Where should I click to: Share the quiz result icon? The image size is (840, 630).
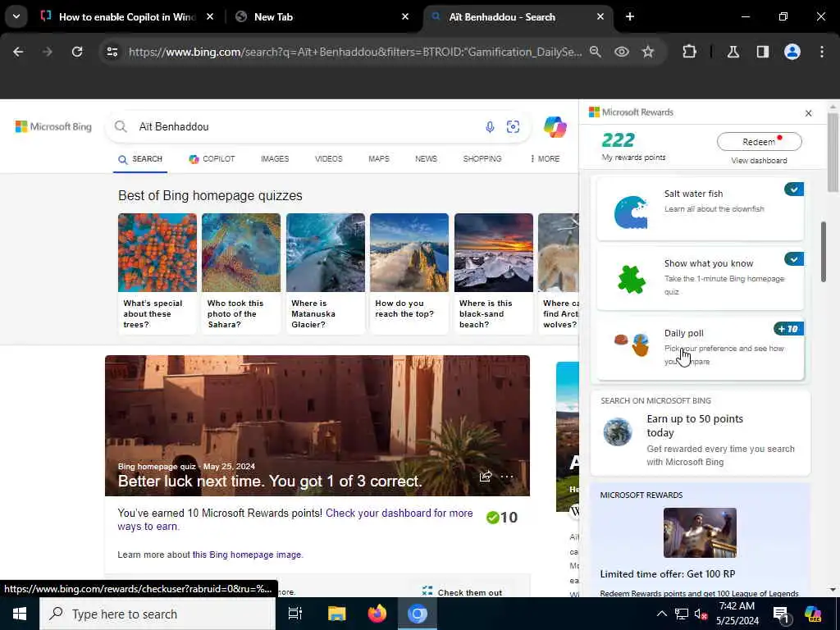tap(486, 477)
